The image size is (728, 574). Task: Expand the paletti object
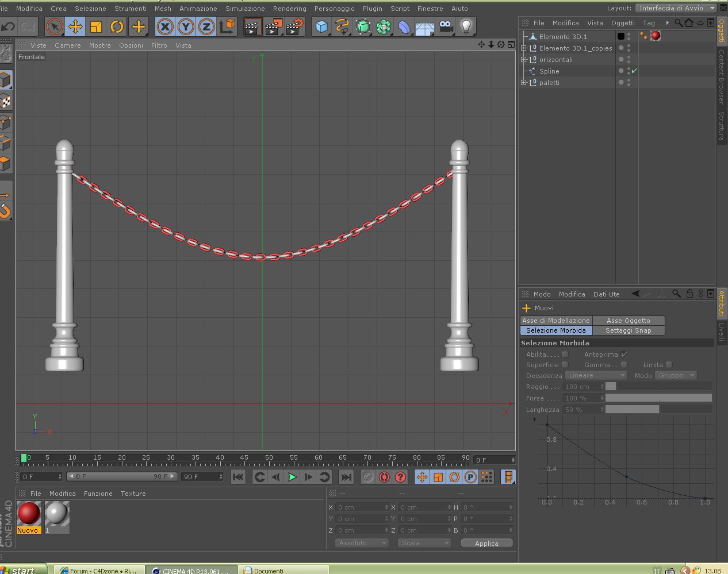tap(524, 83)
